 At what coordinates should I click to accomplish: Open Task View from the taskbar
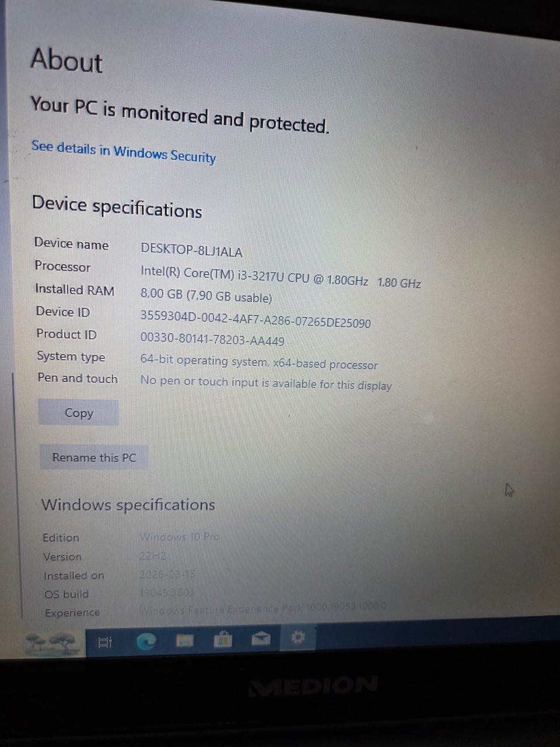coord(105,643)
